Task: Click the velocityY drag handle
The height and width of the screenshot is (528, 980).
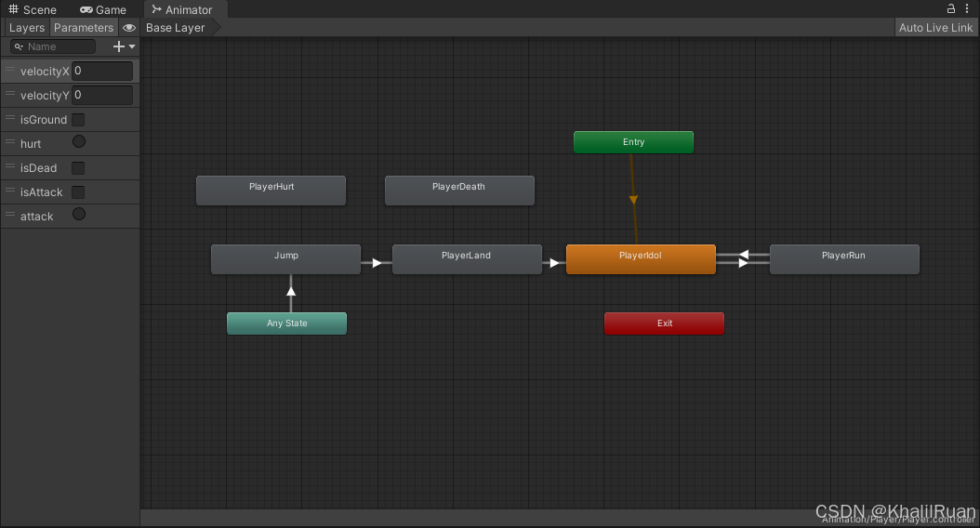Action: tap(10, 94)
